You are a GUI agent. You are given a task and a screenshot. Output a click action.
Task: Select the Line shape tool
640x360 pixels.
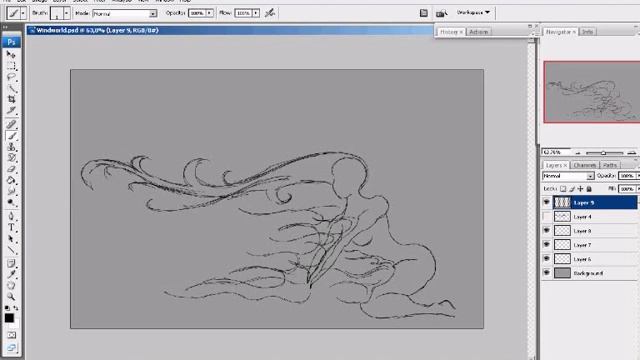coord(11,250)
